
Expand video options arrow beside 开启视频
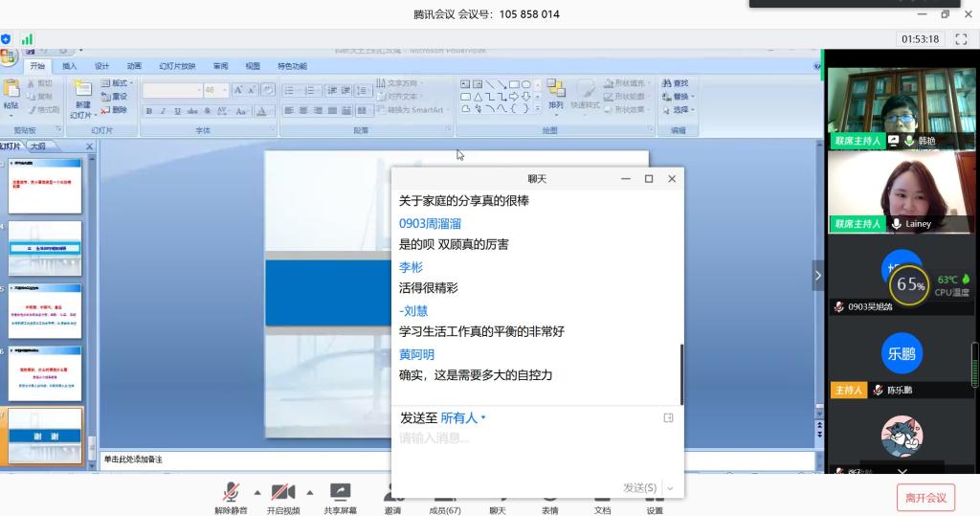(x=310, y=490)
